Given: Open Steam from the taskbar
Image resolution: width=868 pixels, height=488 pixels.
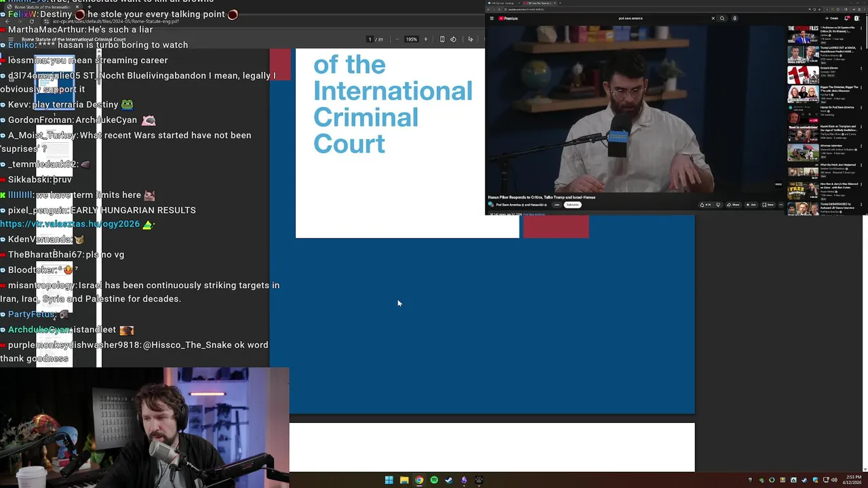Looking at the screenshot, I should point(449,480).
